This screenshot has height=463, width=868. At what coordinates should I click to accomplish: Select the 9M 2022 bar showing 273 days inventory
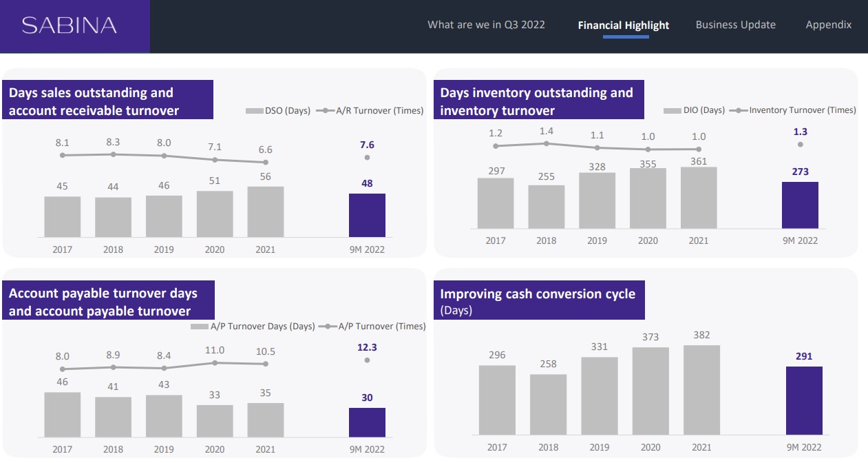point(800,205)
